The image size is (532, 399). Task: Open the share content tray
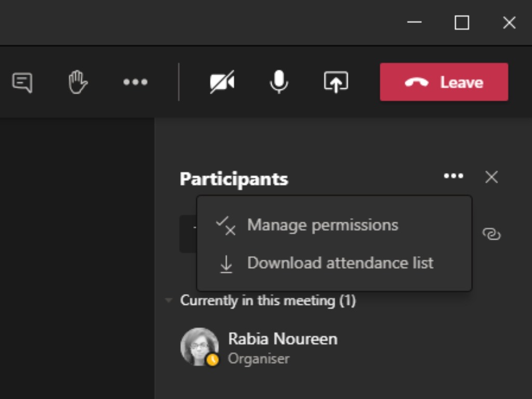tap(336, 82)
